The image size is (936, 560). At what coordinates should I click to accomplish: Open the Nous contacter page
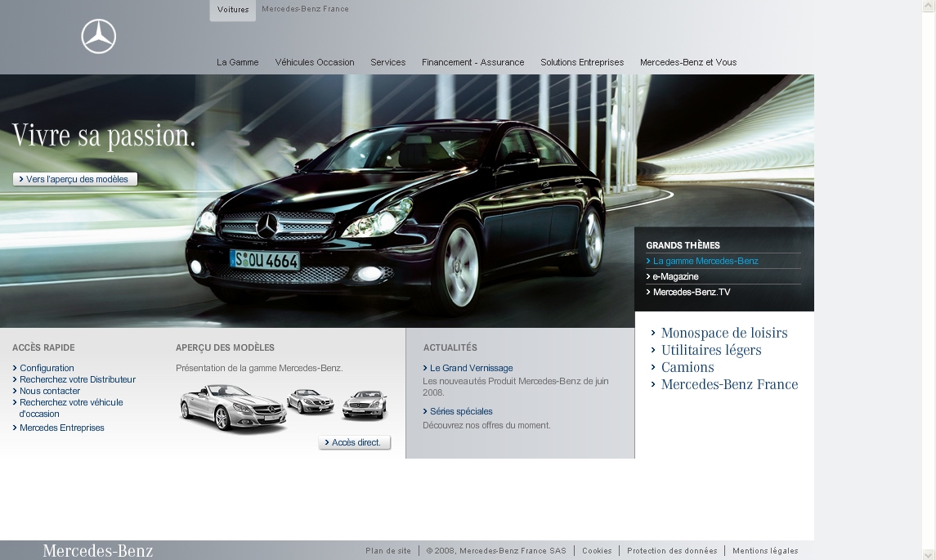click(50, 391)
